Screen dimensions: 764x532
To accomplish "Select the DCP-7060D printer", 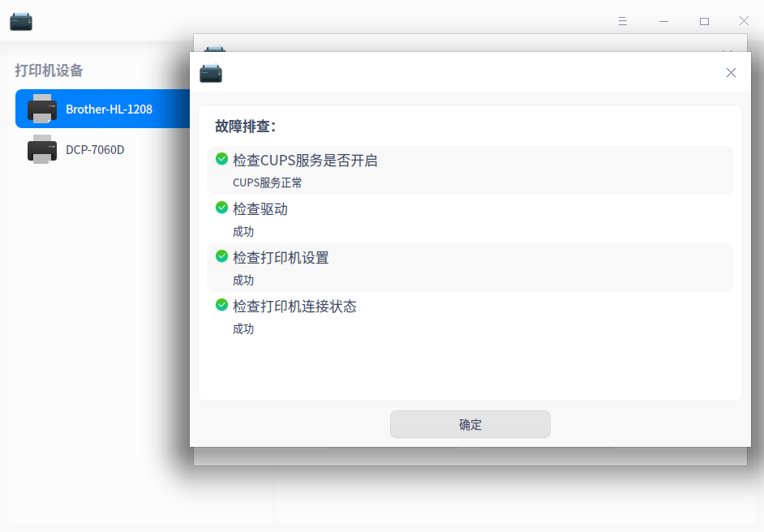I will [95, 149].
